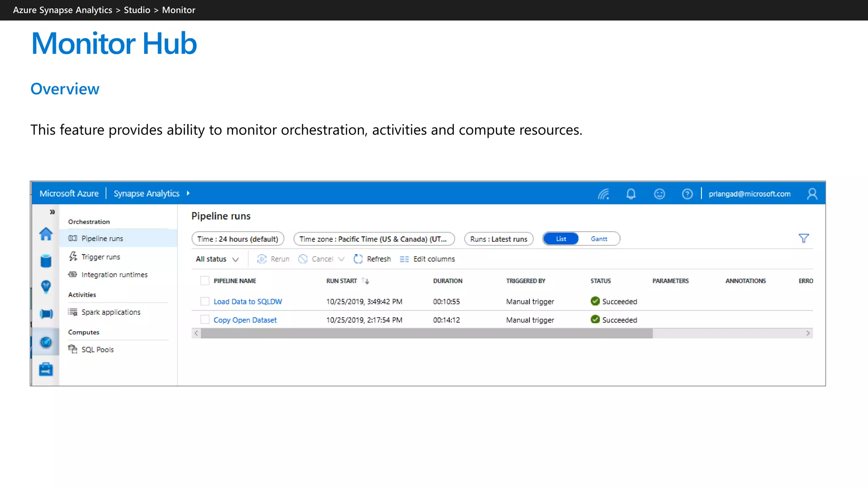The width and height of the screenshot is (868, 488).
Task: Click the DURATION column header
Action: coord(448,281)
